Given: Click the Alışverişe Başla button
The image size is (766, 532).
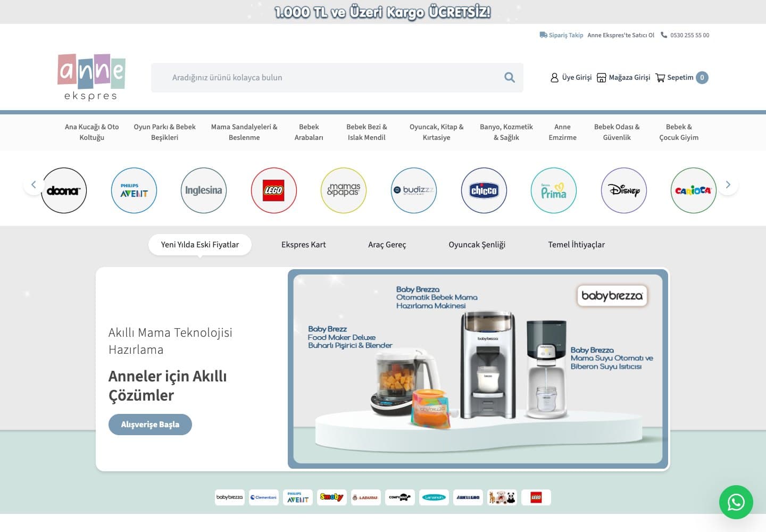Looking at the screenshot, I should pyautogui.click(x=150, y=425).
